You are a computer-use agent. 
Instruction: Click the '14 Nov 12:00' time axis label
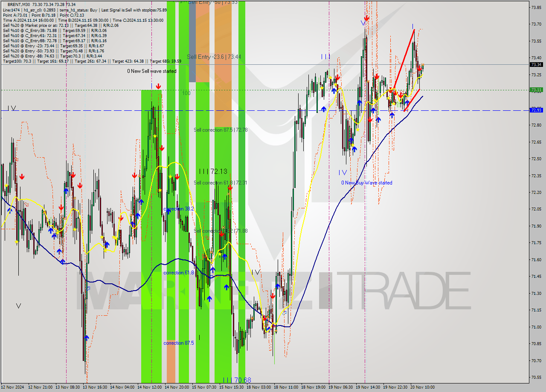click(x=150, y=387)
